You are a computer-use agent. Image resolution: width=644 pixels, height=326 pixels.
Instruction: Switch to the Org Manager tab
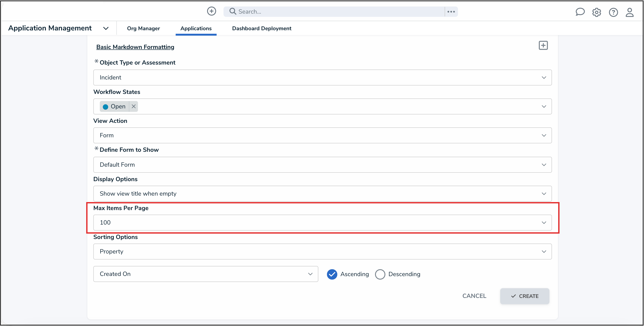tap(143, 28)
